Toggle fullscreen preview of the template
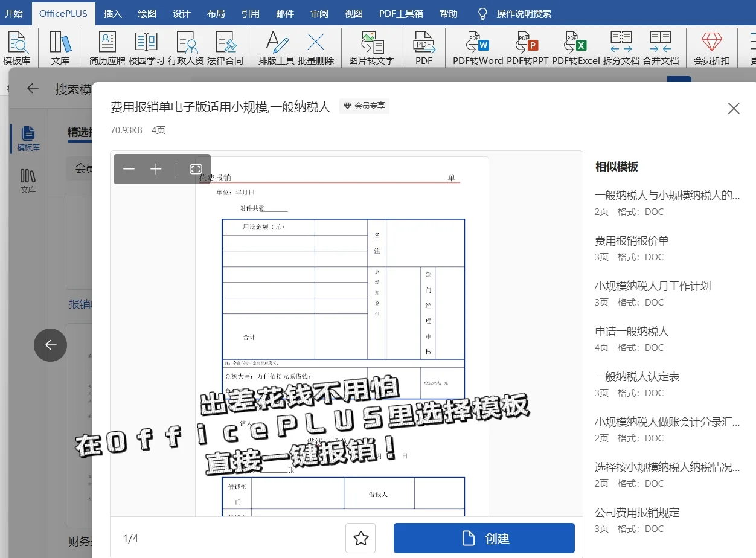756x558 pixels. point(196,169)
